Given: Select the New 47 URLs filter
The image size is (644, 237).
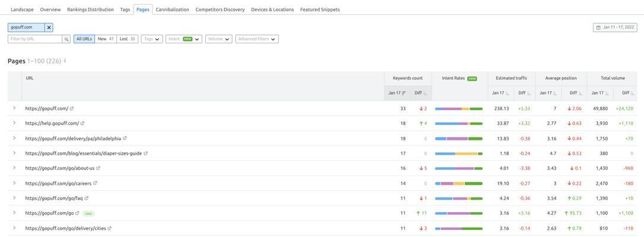Looking at the screenshot, I should click(106, 39).
